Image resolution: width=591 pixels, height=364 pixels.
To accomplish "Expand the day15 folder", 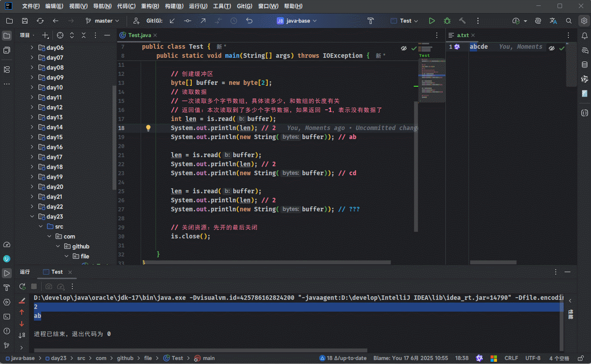I will click(x=32, y=137).
